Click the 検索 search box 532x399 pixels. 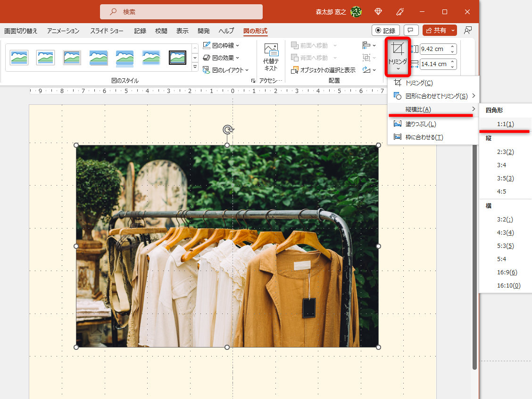click(181, 12)
